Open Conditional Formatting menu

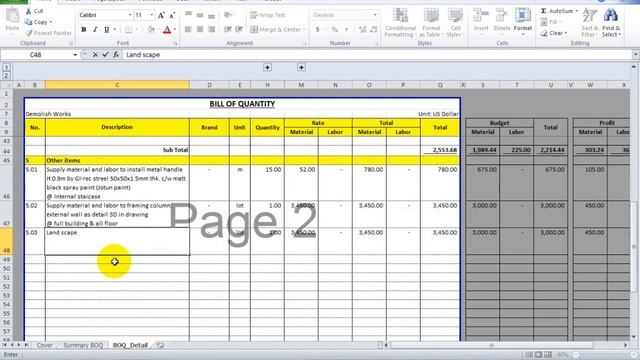coord(400,23)
